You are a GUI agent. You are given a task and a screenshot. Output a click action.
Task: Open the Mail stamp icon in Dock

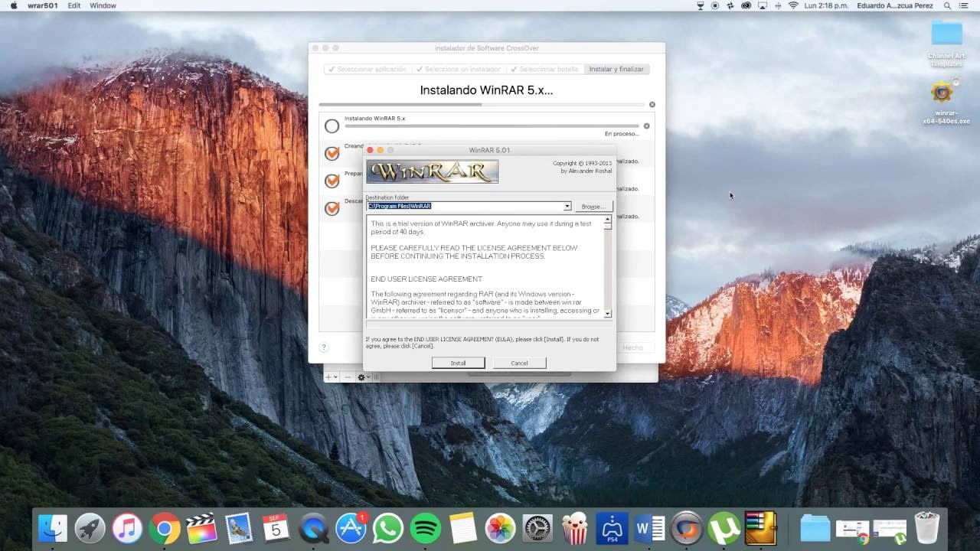point(239,528)
